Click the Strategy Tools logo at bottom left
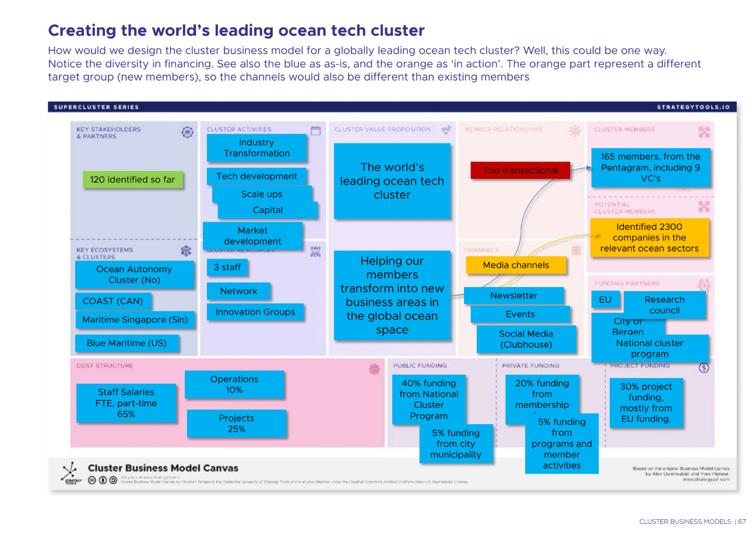756x535 pixels. (69, 472)
